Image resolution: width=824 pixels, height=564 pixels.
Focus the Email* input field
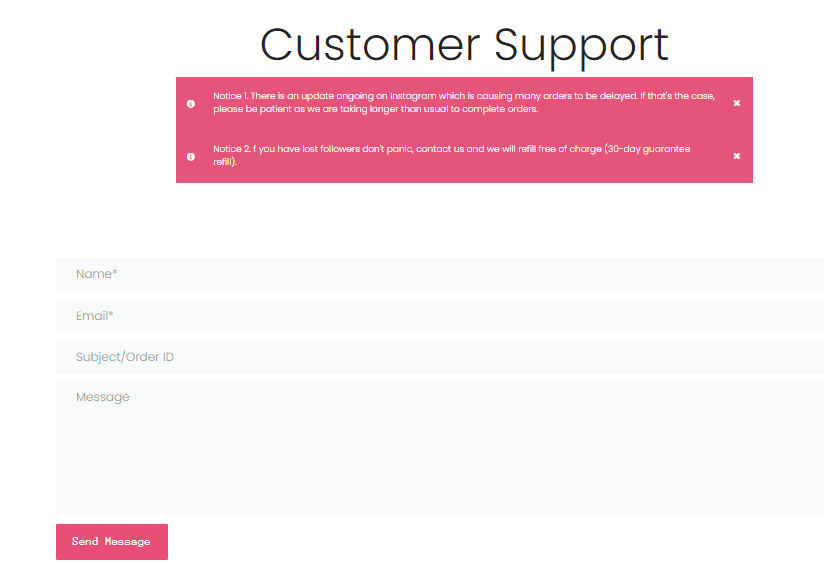pos(440,316)
